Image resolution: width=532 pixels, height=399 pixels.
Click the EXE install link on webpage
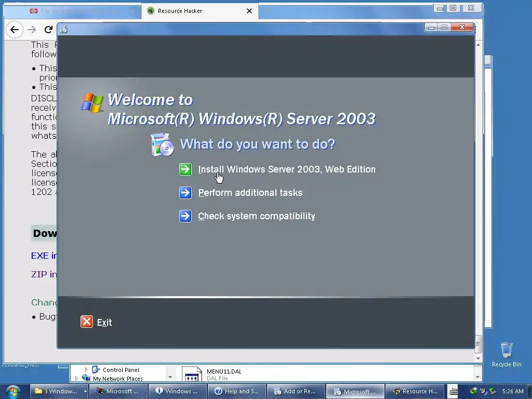(x=44, y=256)
